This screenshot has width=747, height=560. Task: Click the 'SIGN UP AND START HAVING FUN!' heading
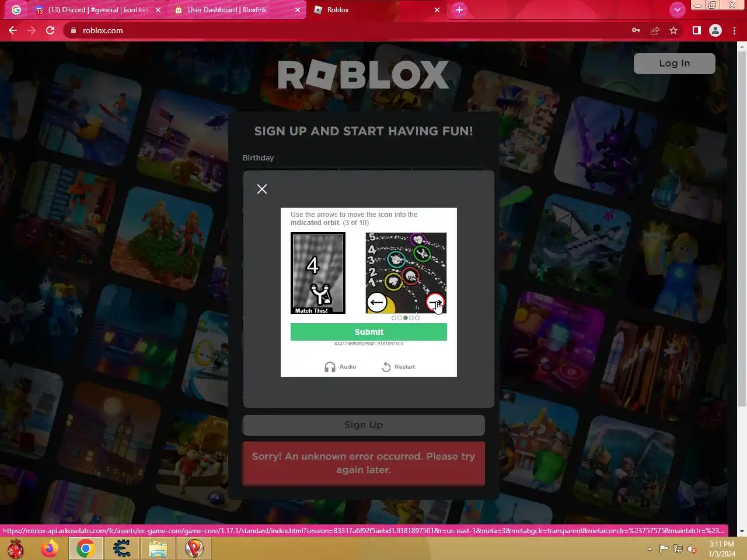pyautogui.click(x=364, y=131)
